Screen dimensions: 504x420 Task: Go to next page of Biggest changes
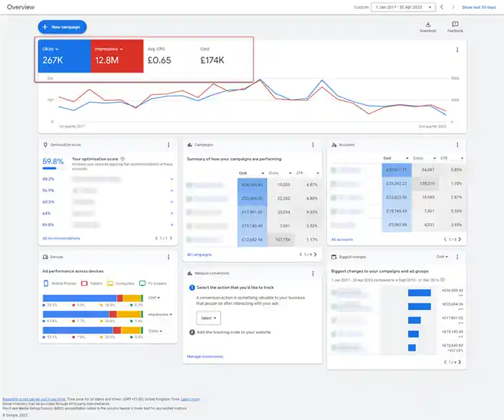coord(459,362)
